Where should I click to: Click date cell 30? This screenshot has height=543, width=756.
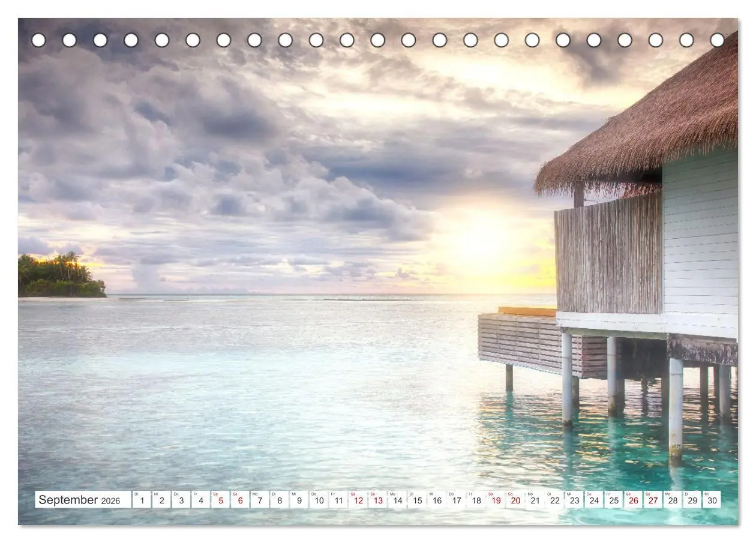[712, 499]
